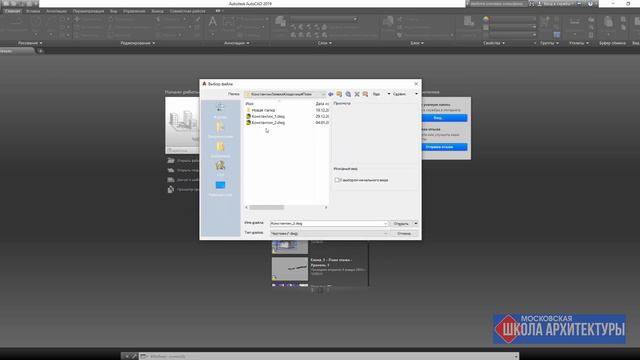
Task: Expand the Рисование ribbon panel
Action: [30, 43]
